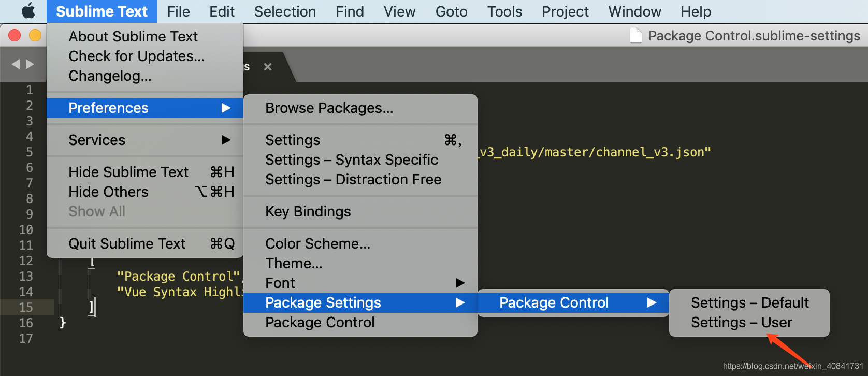Choose Hide Sublime Text

click(x=145, y=172)
